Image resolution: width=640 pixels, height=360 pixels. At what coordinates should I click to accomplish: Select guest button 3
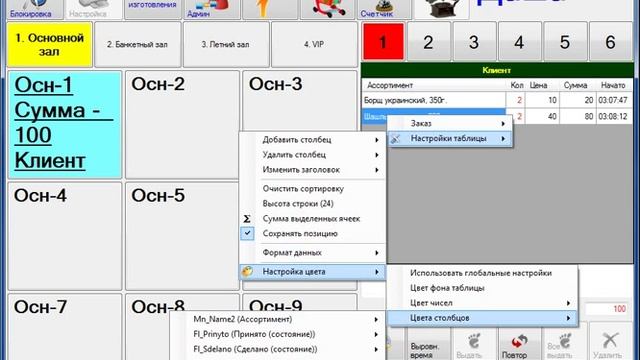click(474, 42)
